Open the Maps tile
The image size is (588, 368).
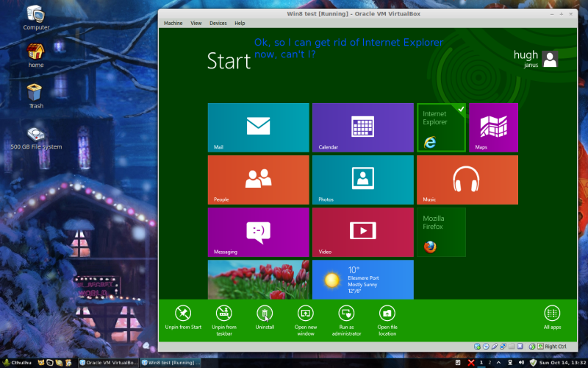(x=493, y=127)
